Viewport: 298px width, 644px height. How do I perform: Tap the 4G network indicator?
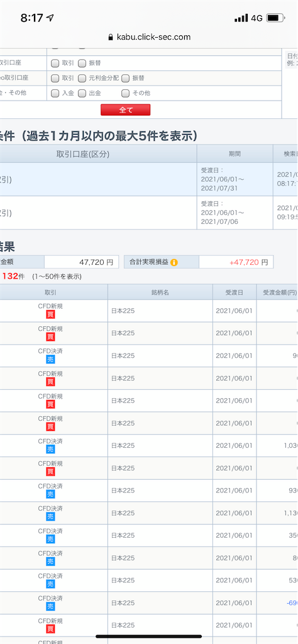pyautogui.click(x=257, y=18)
